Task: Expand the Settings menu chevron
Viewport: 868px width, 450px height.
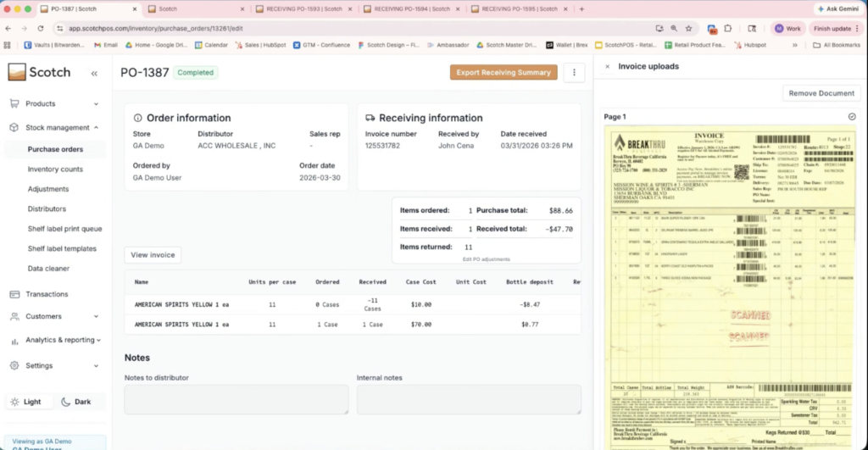Action: click(97, 366)
